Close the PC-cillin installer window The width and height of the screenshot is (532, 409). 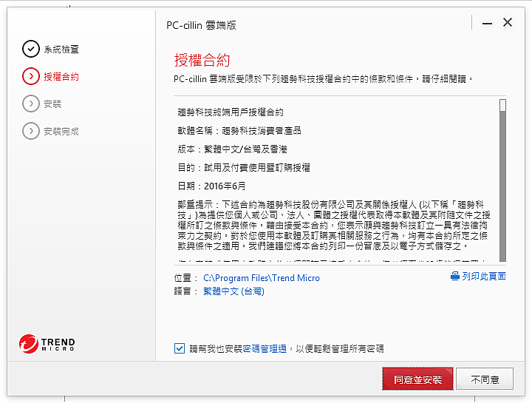(508, 22)
